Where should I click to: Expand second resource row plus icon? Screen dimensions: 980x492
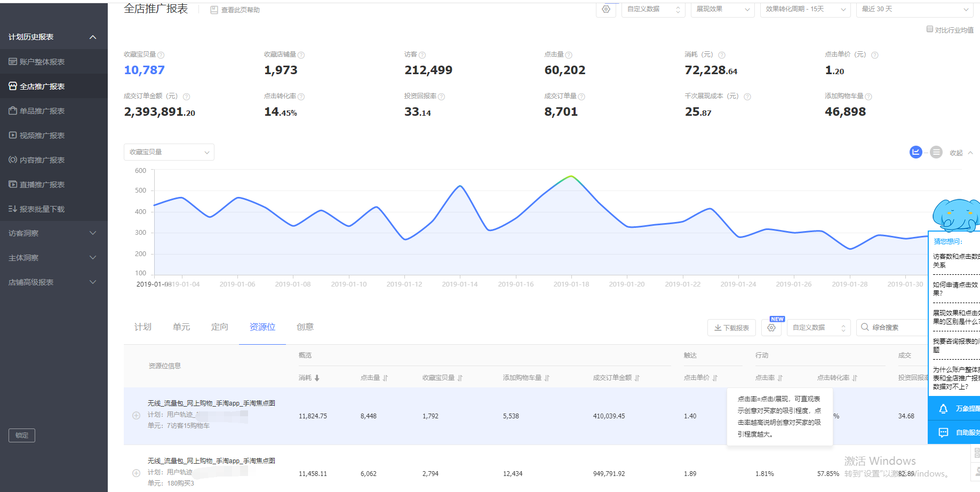pyautogui.click(x=136, y=473)
